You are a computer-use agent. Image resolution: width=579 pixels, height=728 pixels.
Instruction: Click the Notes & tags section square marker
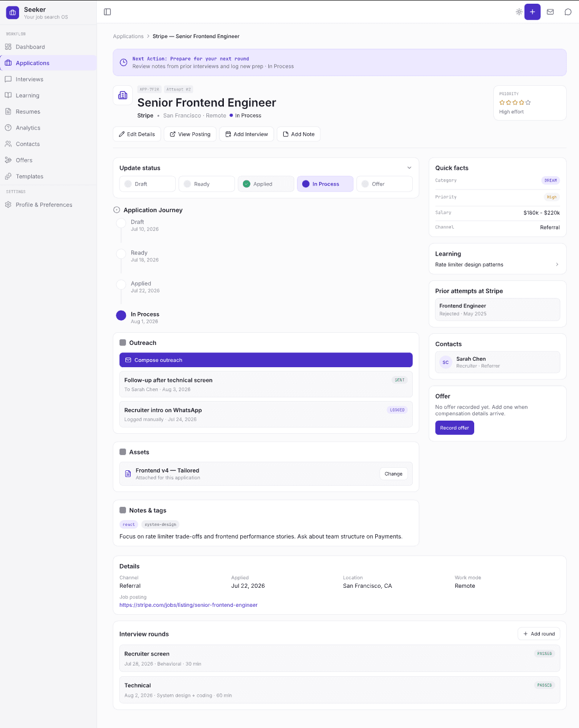click(x=123, y=511)
